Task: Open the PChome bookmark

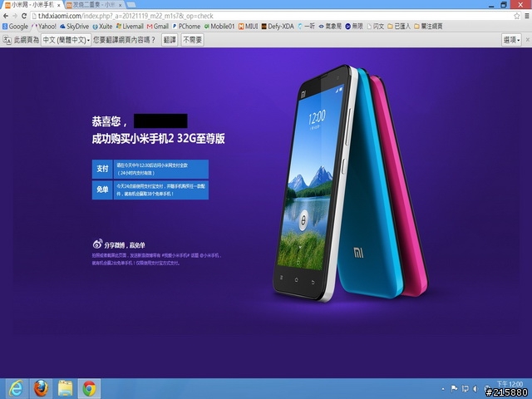Action: tap(186, 26)
